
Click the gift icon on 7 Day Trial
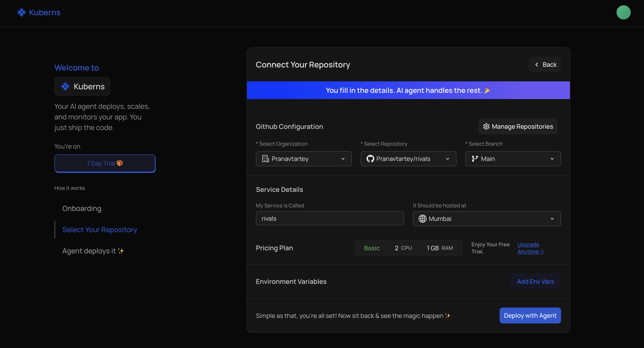pos(120,163)
